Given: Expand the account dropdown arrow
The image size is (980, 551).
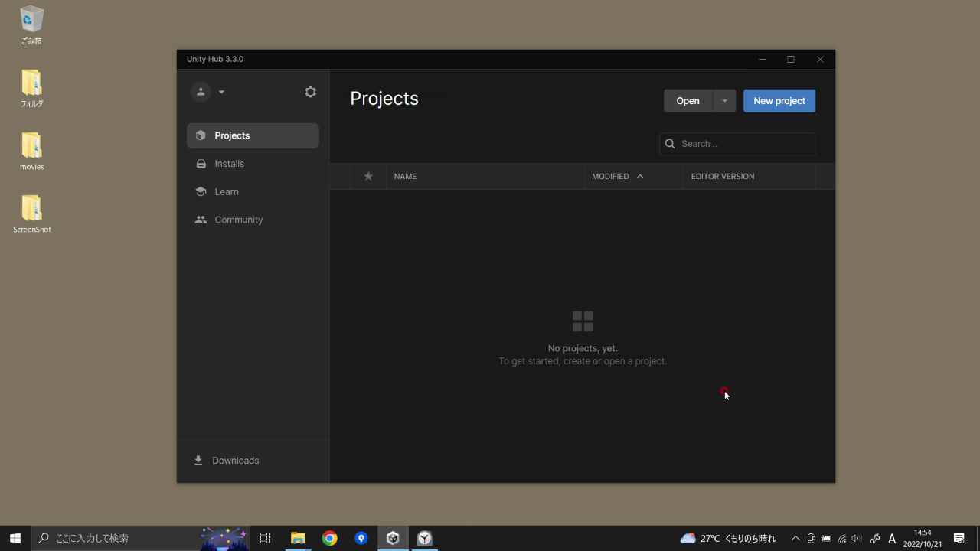Looking at the screenshot, I should pyautogui.click(x=221, y=92).
